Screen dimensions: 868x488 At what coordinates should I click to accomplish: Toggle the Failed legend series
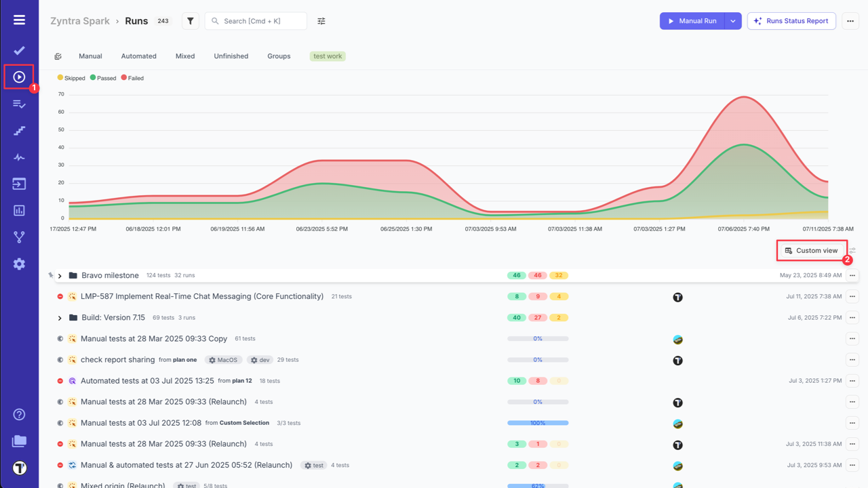pos(133,78)
